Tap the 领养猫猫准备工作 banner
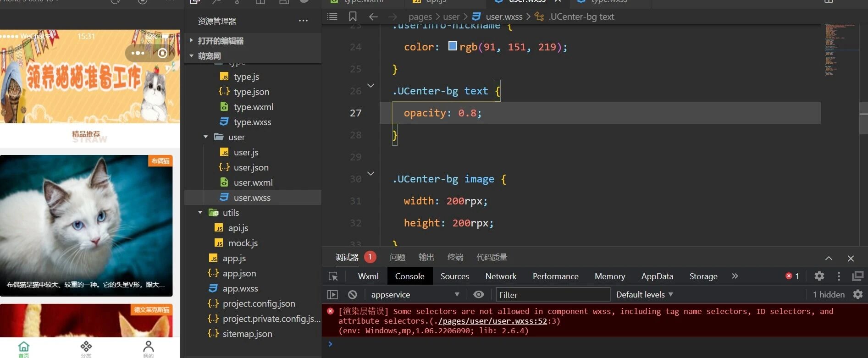Viewport: 868px width, 358px height. (90, 77)
